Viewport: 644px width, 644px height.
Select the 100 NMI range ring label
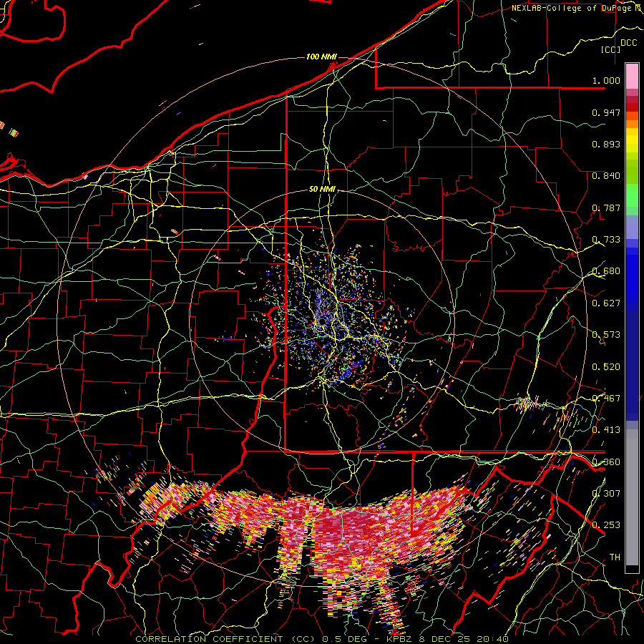(321, 57)
